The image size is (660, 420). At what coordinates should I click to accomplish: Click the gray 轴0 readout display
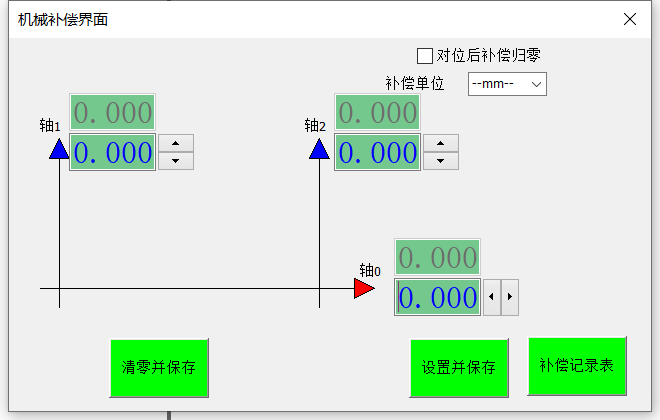pos(438,258)
